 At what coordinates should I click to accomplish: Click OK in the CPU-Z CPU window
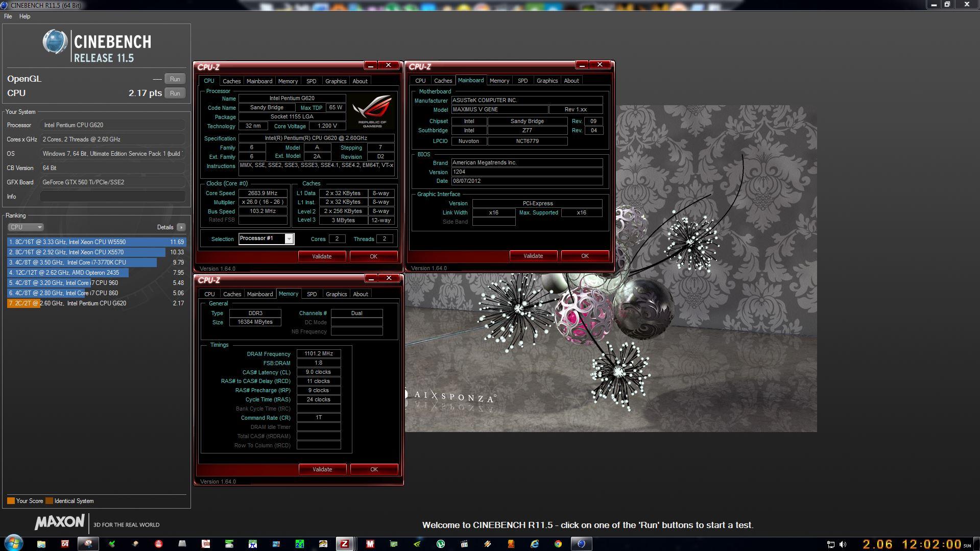373,256
